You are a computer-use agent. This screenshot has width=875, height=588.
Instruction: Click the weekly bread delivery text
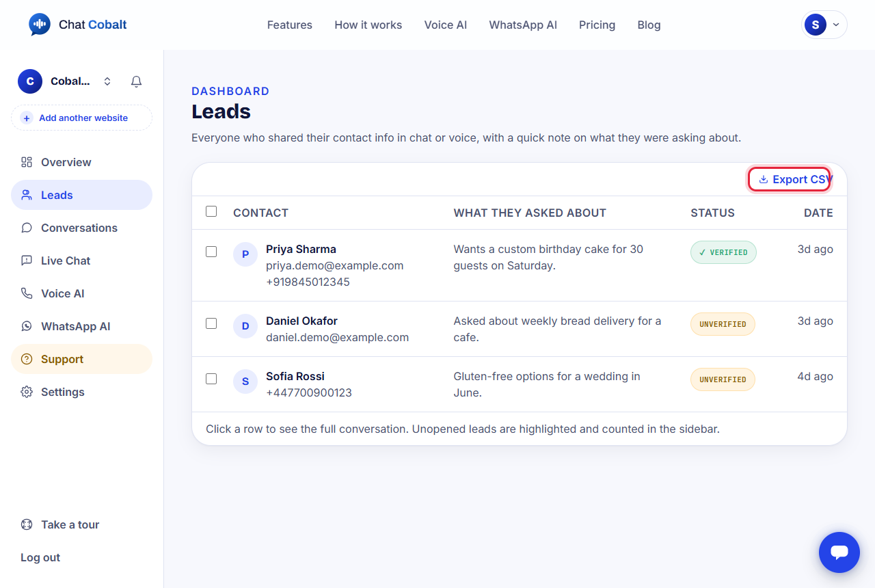(x=557, y=329)
